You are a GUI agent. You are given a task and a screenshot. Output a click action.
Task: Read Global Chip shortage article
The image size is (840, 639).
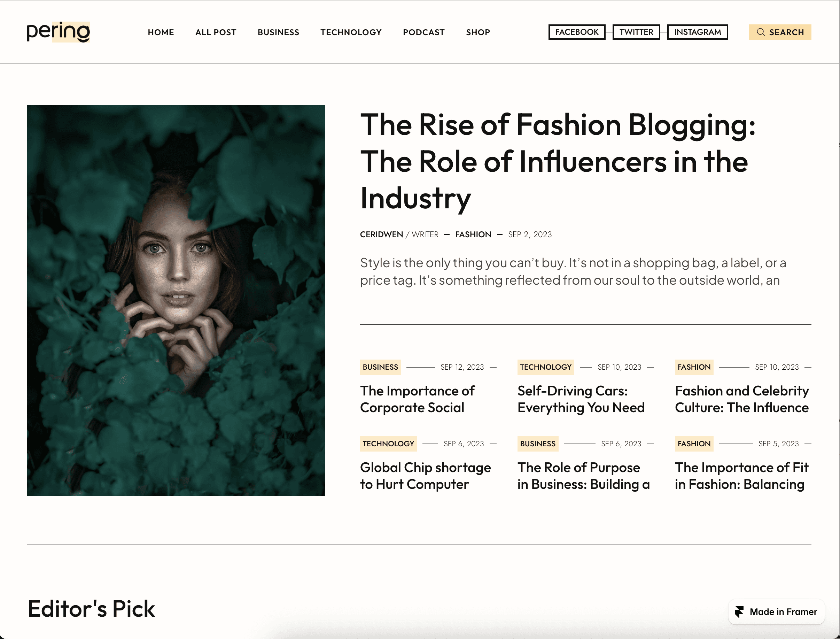click(x=425, y=476)
